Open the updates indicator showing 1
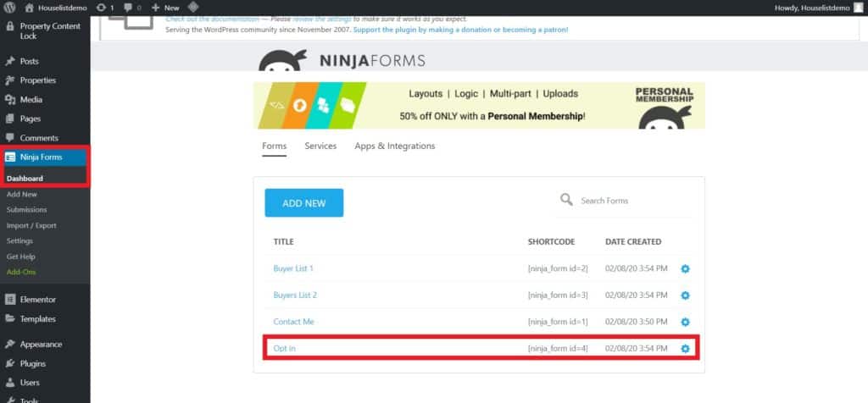The height and width of the screenshot is (403, 868). pos(104,8)
